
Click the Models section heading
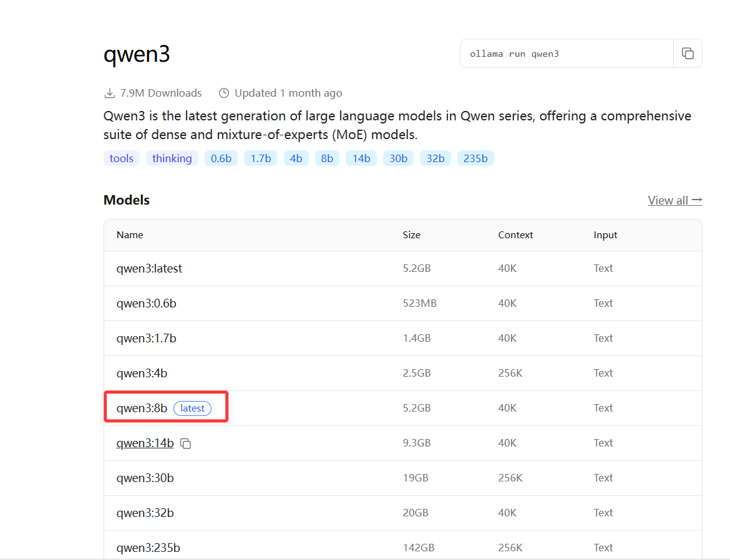tap(127, 200)
